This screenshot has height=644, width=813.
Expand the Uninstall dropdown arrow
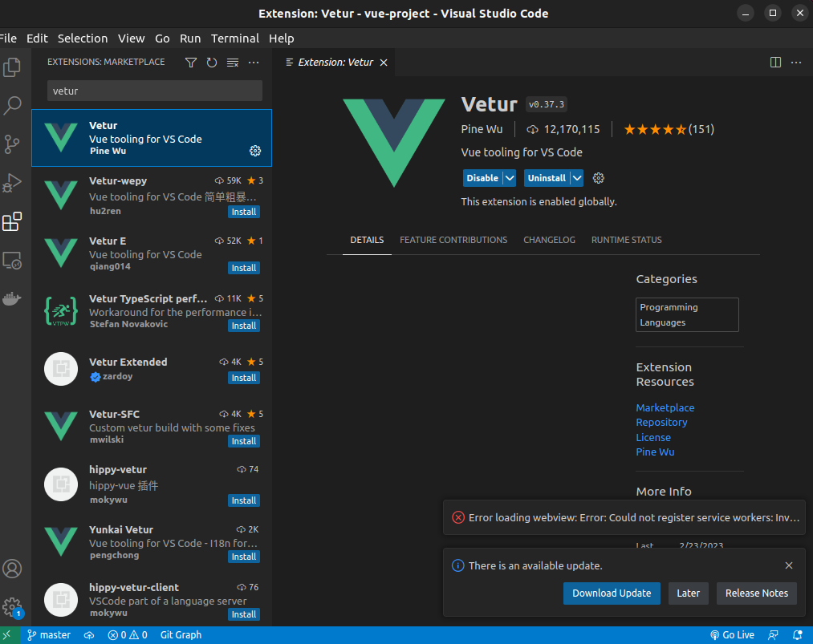(x=576, y=178)
